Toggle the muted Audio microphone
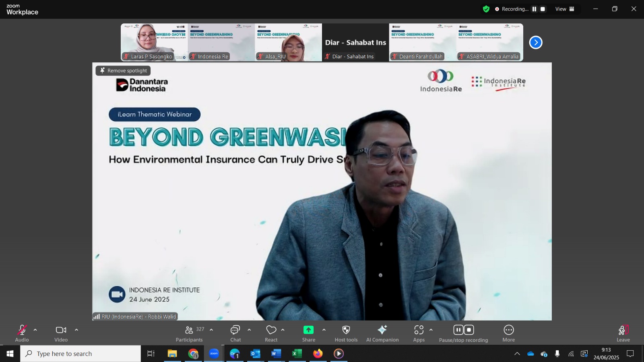The height and width of the screenshot is (362, 644). [x=22, y=330]
